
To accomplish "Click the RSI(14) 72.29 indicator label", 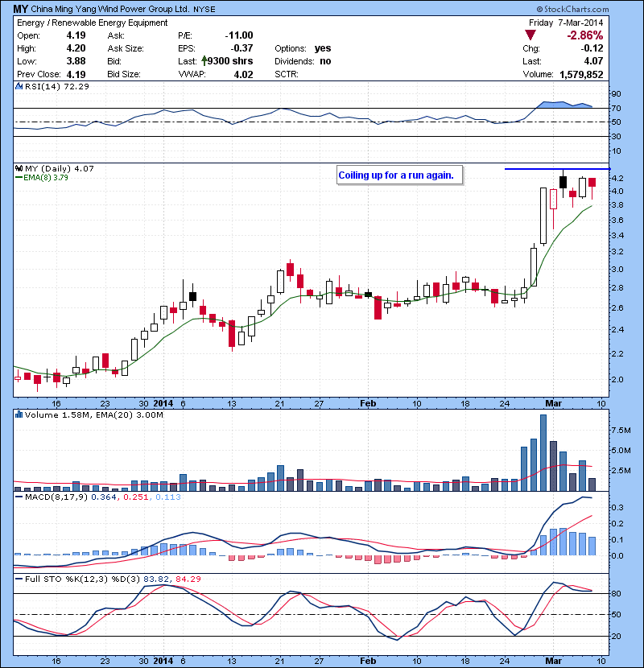I will pyautogui.click(x=57, y=86).
